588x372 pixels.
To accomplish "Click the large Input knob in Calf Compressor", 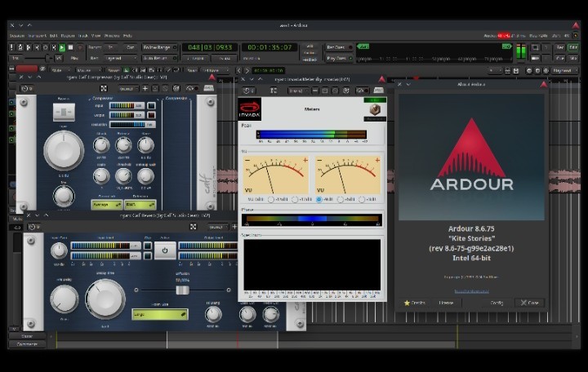I will (x=64, y=151).
